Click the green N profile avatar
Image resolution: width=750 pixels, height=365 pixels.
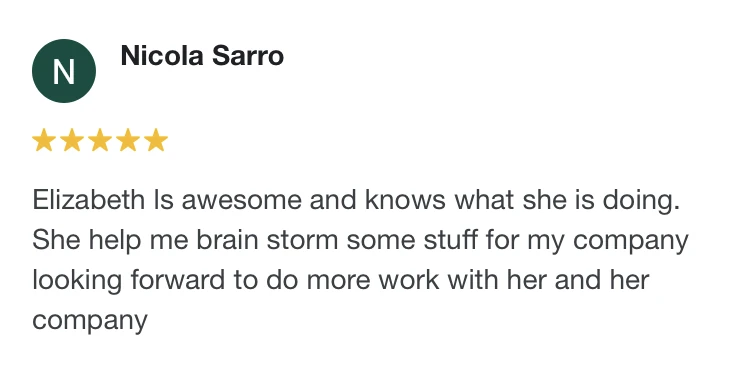[64, 71]
